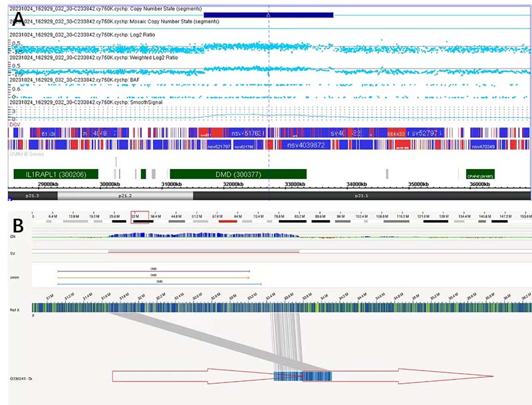This screenshot has height=405, width=532.
Task: Click the 147.2M label in chromosome overview
Action: [505, 216]
